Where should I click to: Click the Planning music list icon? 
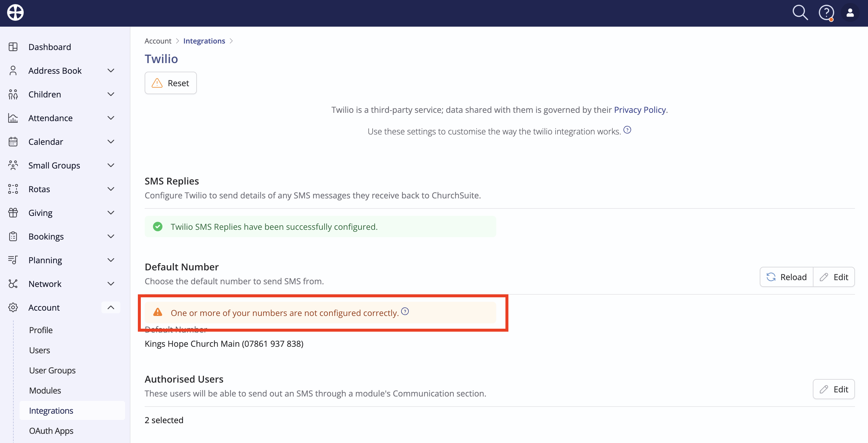pyautogui.click(x=13, y=260)
